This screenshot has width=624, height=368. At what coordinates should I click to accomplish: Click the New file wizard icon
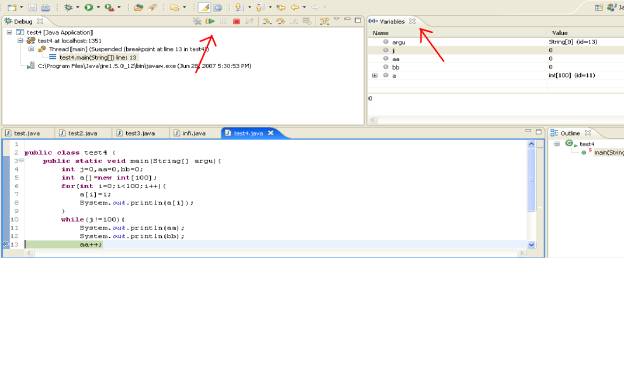click(12, 7)
